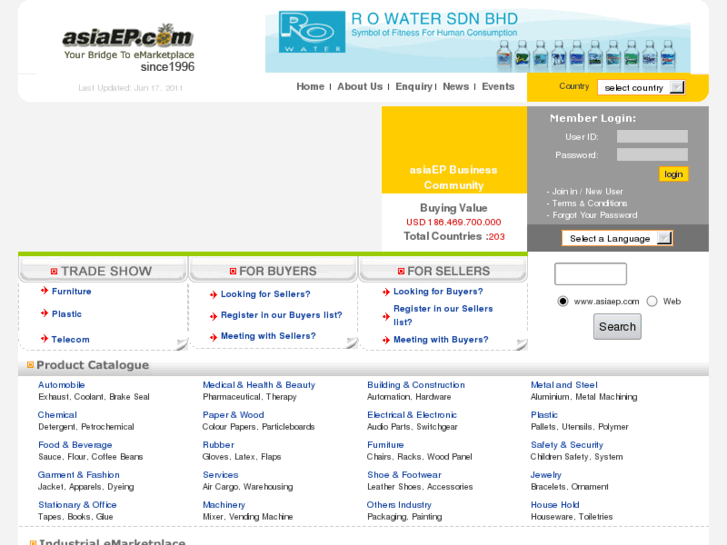Open the Enquiry menu item
This screenshot has height=545, width=727.
(414, 86)
